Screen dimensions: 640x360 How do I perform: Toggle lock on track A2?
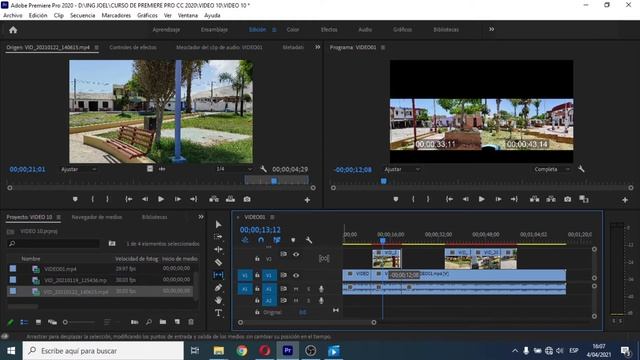257,300
